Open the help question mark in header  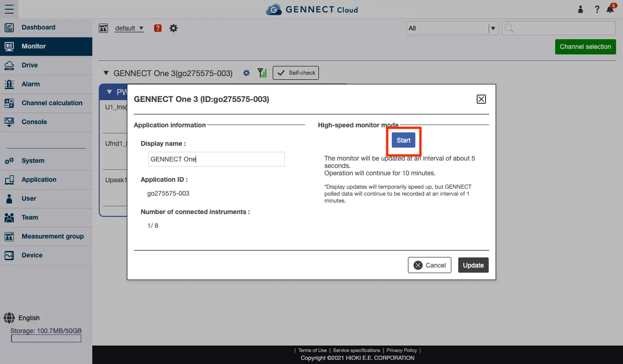(597, 9)
